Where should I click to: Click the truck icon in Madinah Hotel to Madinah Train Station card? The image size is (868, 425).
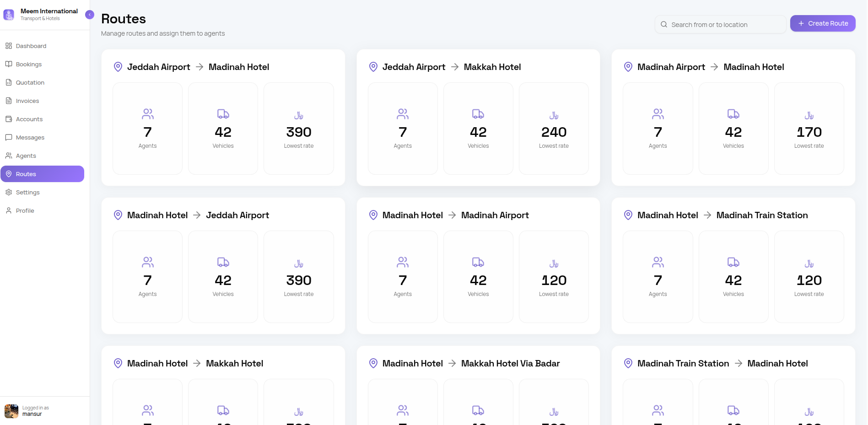pyautogui.click(x=733, y=262)
